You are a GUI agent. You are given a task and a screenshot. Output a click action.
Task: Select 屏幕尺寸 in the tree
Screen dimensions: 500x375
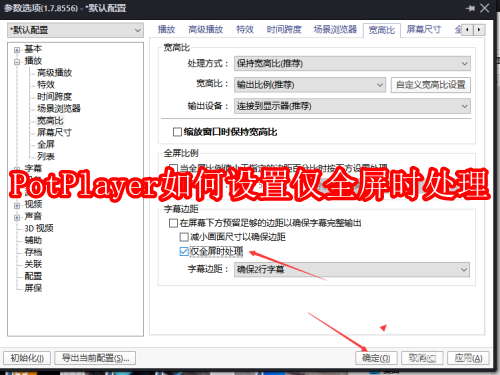click(x=54, y=132)
